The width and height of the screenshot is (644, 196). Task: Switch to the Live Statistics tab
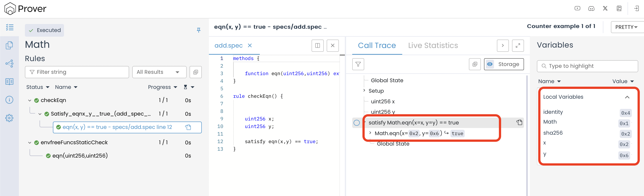point(433,46)
